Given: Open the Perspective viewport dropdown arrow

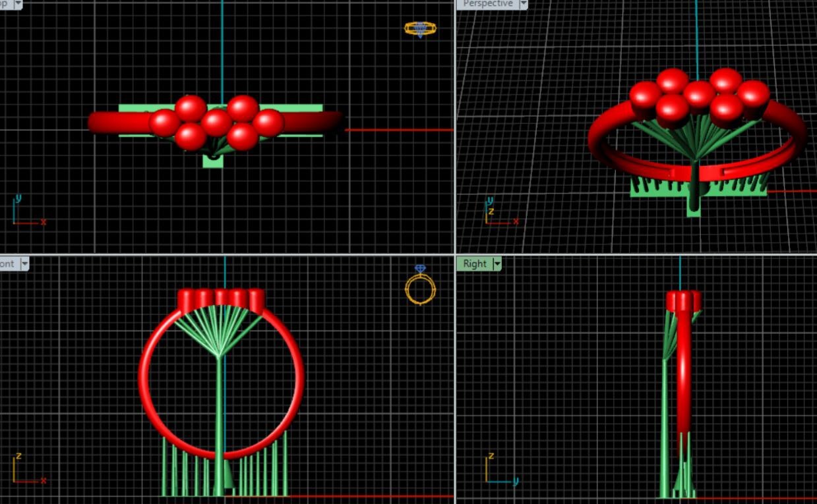Looking at the screenshot, I should (524, 4).
